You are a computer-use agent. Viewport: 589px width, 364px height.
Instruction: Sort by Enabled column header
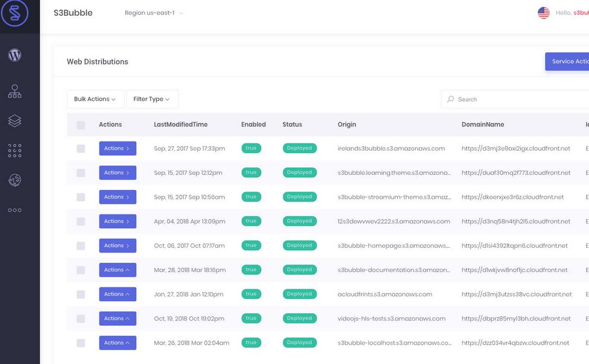pyautogui.click(x=254, y=124)
